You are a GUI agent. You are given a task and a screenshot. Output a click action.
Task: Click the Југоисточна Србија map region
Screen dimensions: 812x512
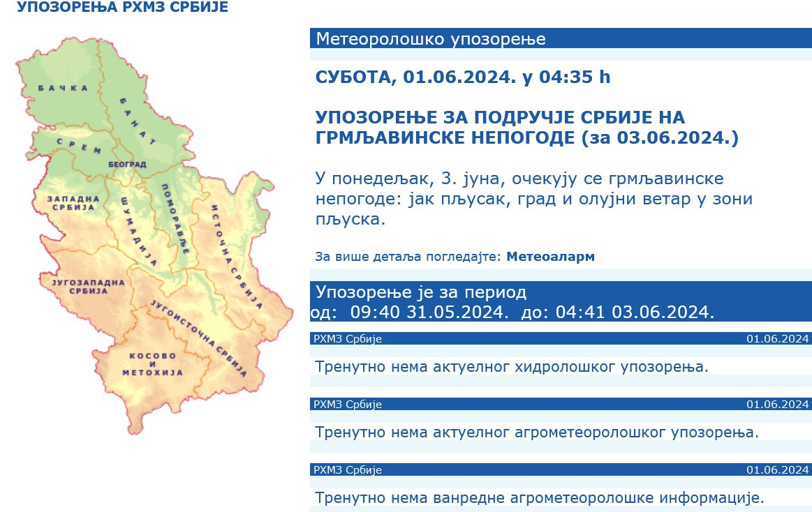click(199, 335)
